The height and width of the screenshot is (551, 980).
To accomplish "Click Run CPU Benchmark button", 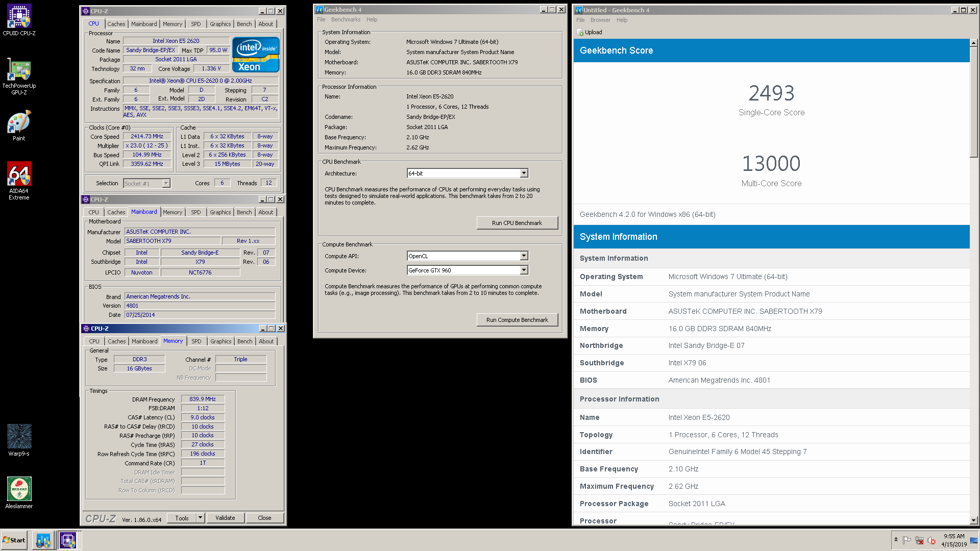I will pos(517,223).
